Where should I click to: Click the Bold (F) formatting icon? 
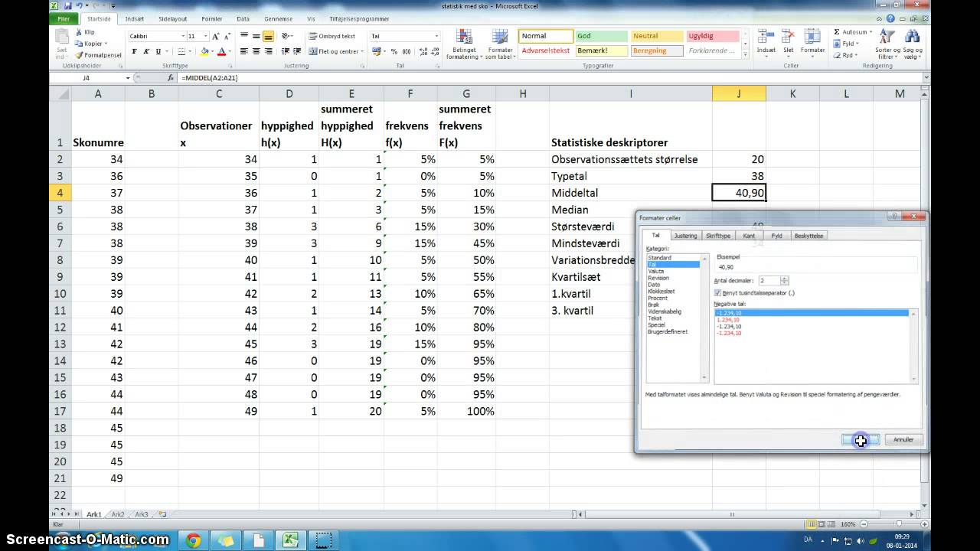pyautogui.click(x=135, y=52)
